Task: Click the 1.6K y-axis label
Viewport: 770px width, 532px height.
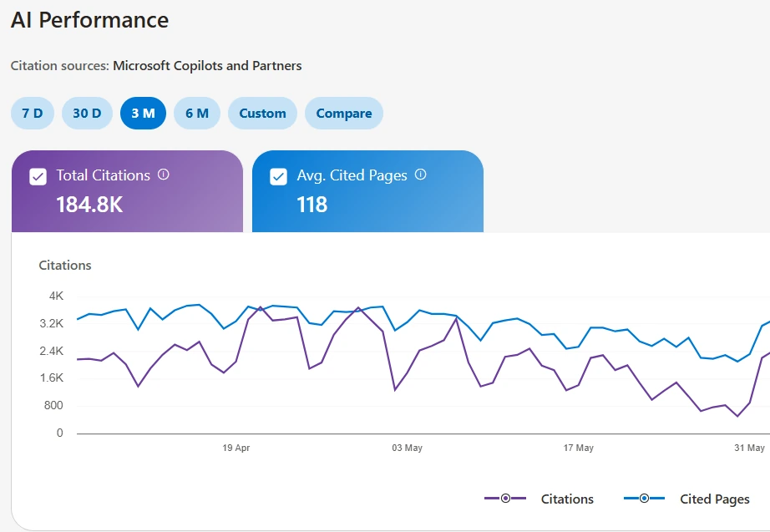Action: [52, 377]
